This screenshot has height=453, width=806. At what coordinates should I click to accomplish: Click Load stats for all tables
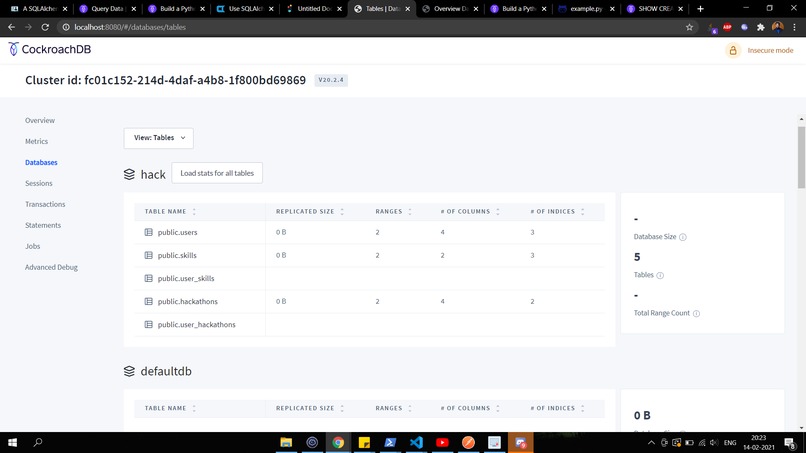(217, 173)
